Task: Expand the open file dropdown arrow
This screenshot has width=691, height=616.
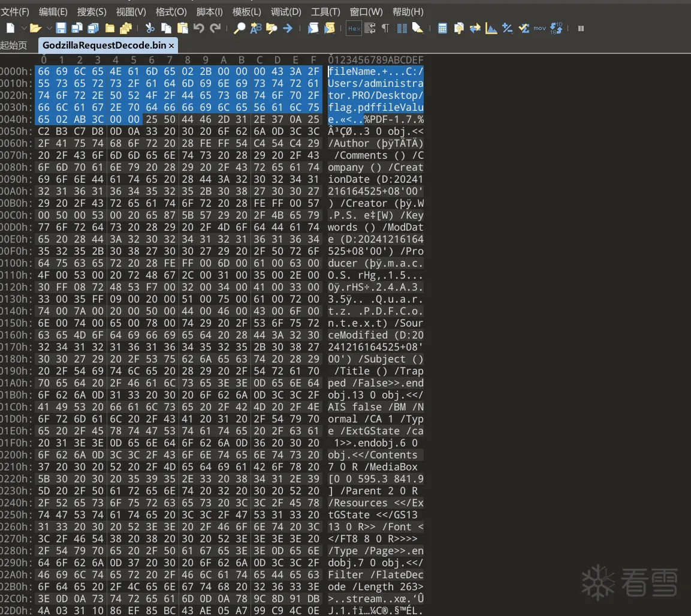Action: pos(49,28)
